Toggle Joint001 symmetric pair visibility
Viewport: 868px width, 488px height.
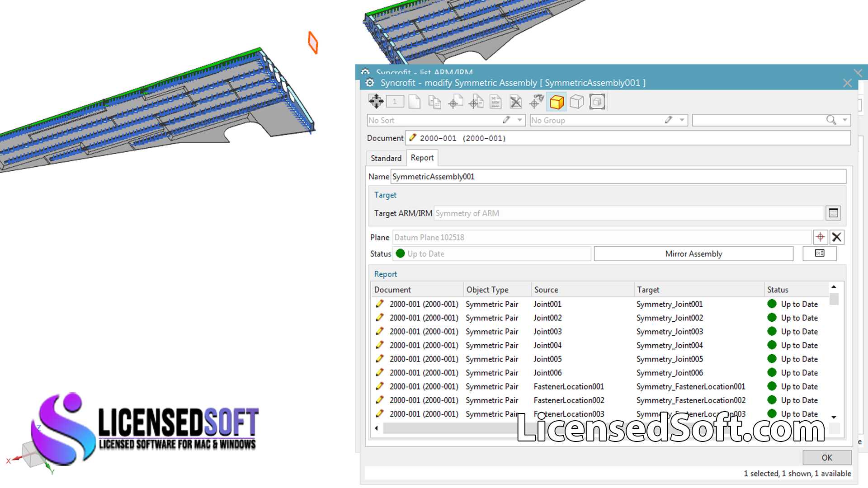pyautogui.click(x=381, y=304)
